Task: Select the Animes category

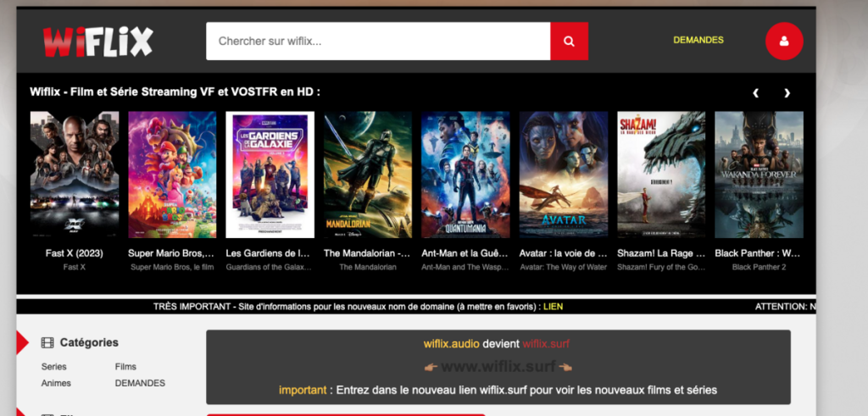Action: 56,383
